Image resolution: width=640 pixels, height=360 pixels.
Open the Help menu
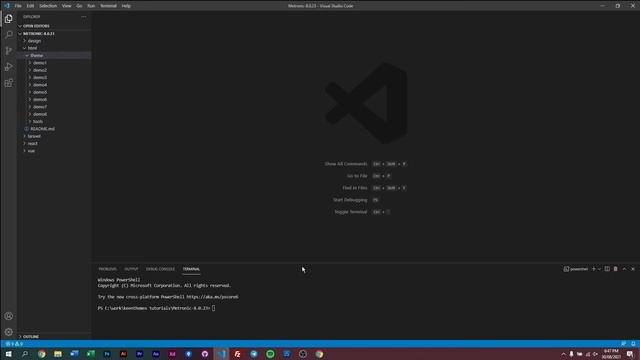pyautogui.click(x=126, y=6)
